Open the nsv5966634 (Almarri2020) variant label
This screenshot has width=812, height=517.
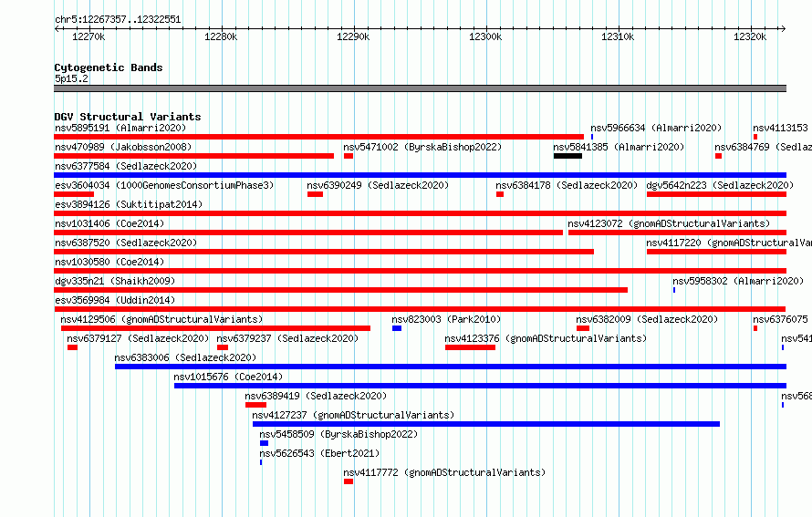click(x=656, y=128)
